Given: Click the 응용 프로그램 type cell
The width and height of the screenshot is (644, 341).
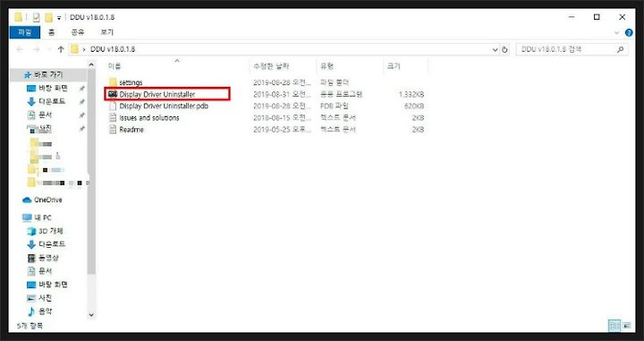Looking at the screenshot, I should click(x=341, y=95).
